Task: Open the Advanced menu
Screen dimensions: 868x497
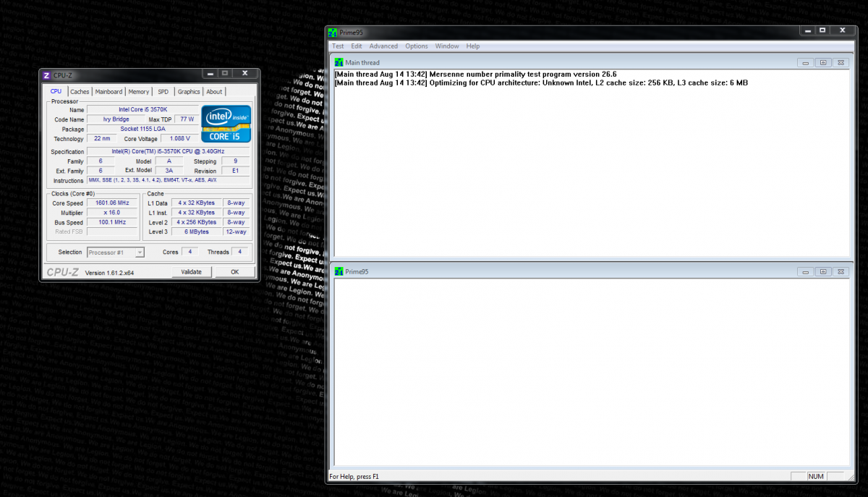Action: 383,46
